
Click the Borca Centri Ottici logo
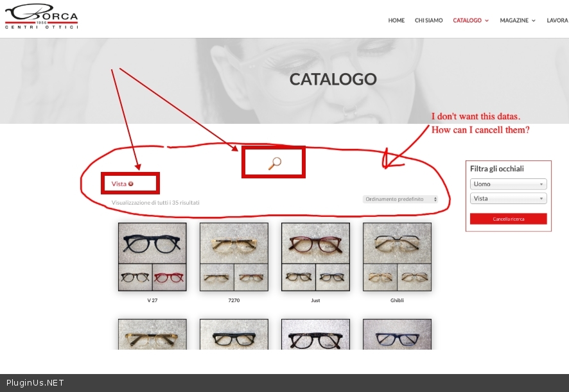[x=41, y=16]
